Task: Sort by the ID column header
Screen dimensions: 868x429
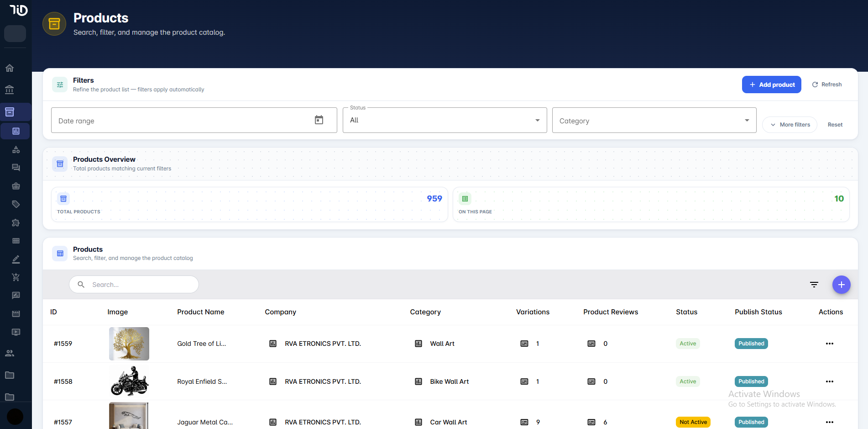Action: click(53, 312)
